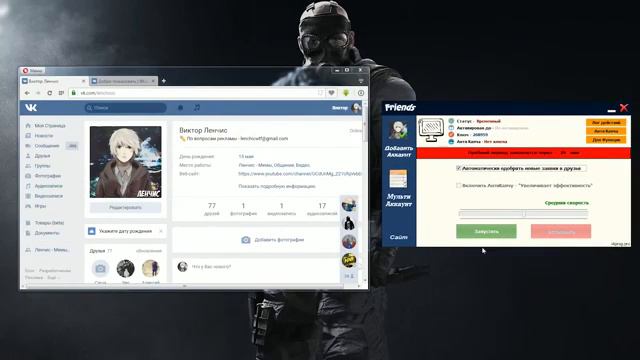Reload the vk.com page
640x360 pixels.
point(49,93)
